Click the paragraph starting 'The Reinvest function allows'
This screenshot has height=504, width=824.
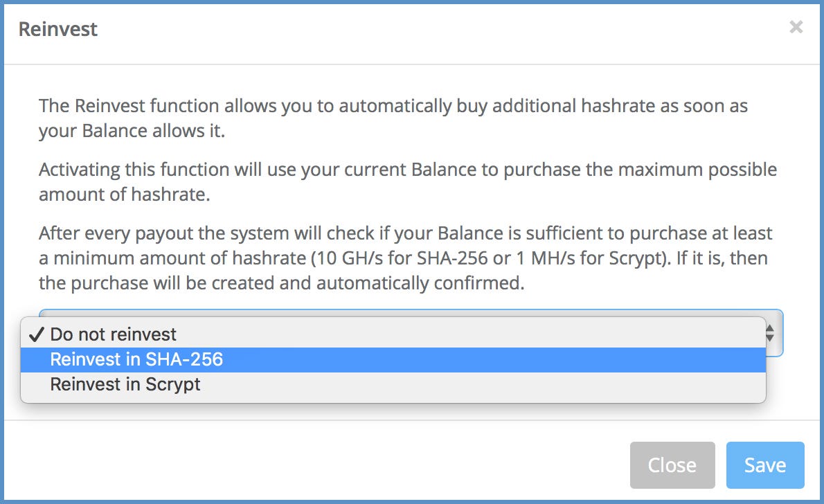tap(393, 118)
